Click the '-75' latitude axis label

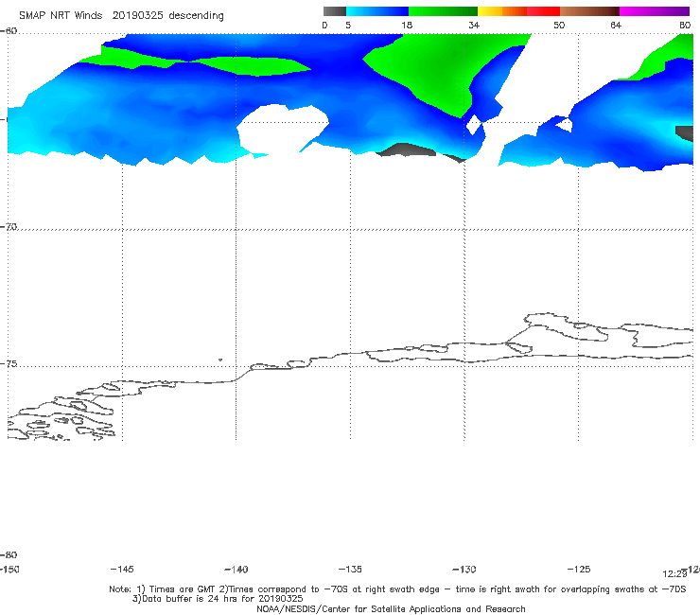coord(9,364)
